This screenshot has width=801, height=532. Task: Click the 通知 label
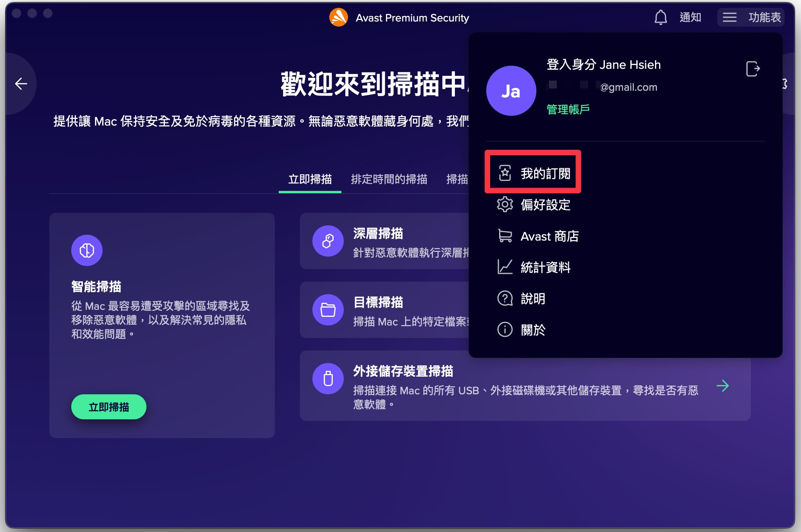[690, 17]
